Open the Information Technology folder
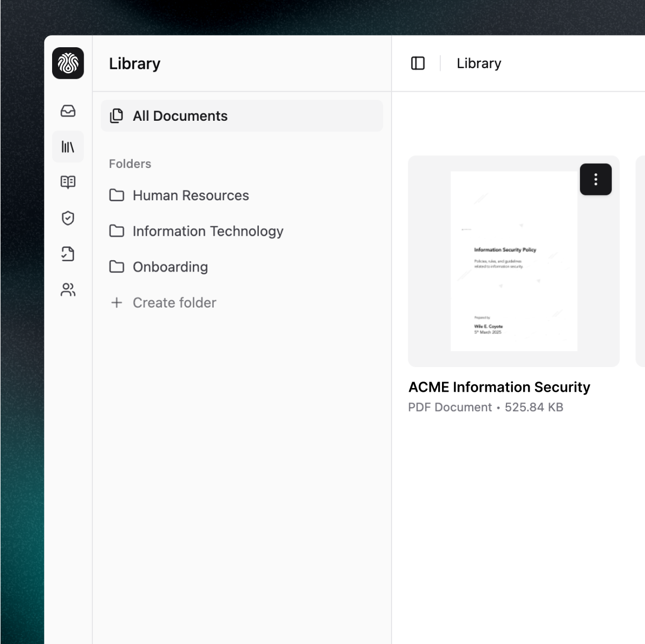This screenshot has width=645, height=644. tap(208, 231)
